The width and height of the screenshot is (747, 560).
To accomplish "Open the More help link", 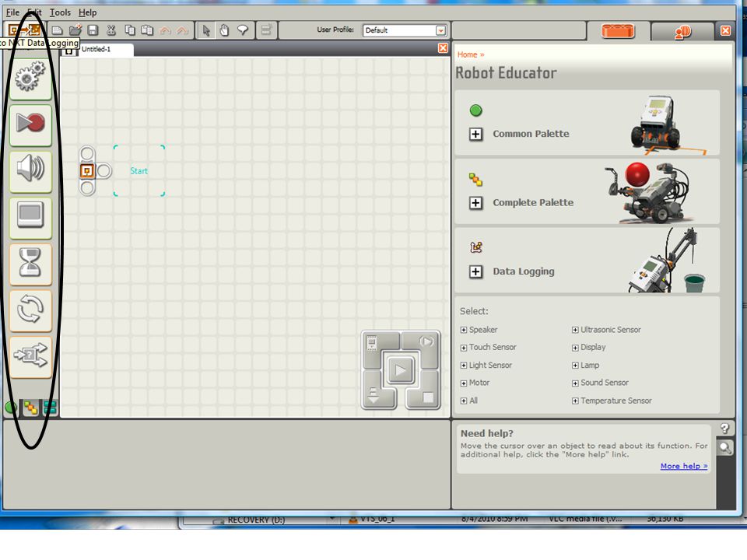I will point(684,466).
